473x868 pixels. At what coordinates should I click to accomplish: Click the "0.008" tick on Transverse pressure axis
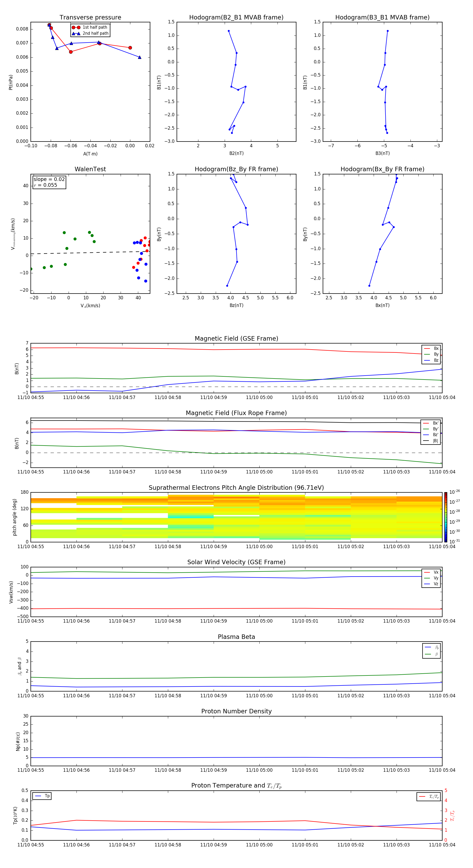point(22,29)
